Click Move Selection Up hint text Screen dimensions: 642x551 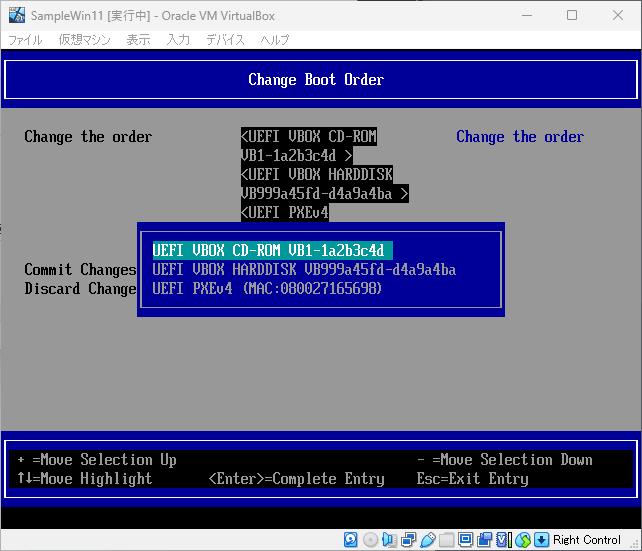[x=97, y=460]
